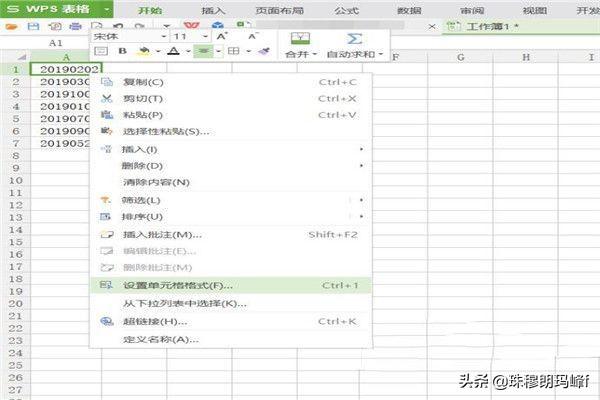Screen dimensions: 600x400
Task: Choose 超链接(H)... from context menu
Action: click(231, 322)
